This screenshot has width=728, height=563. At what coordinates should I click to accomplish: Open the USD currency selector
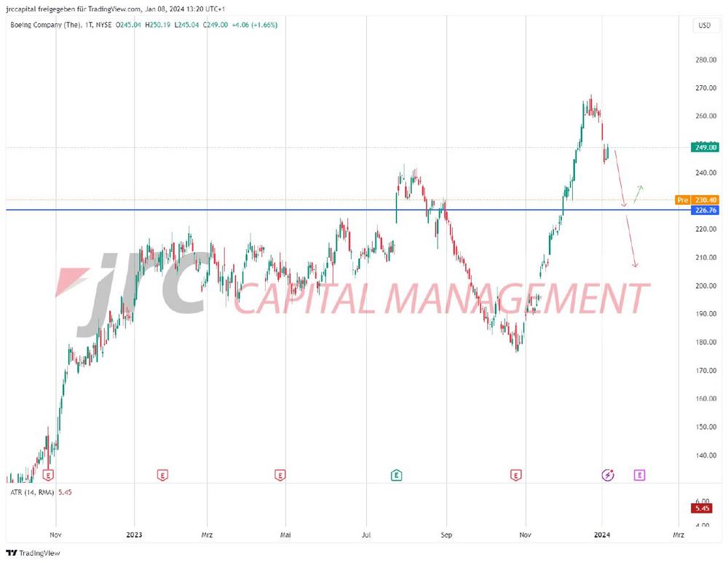(x=704, y=25)
